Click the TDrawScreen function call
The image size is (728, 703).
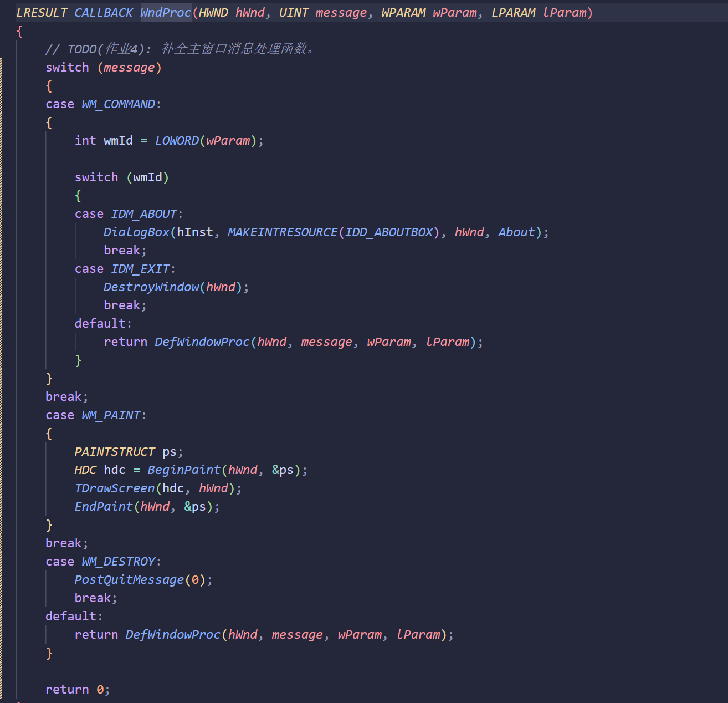pos(115,488)
